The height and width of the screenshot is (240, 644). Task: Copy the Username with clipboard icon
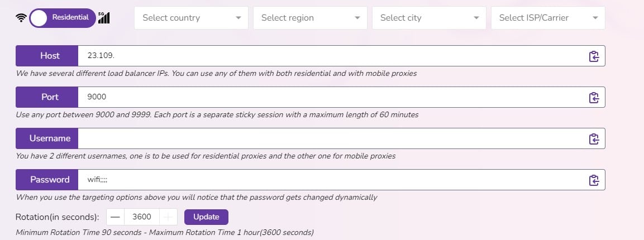(x=594, y=139)
